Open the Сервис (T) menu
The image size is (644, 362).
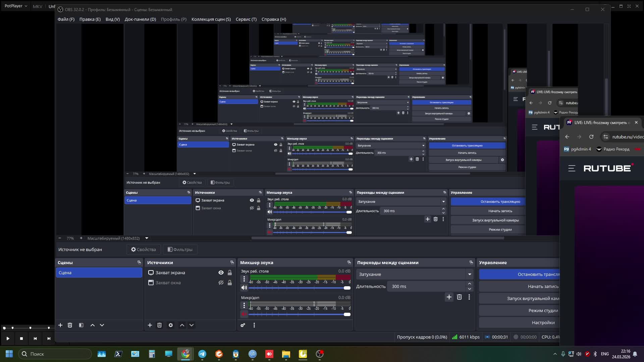click(246, 19)
